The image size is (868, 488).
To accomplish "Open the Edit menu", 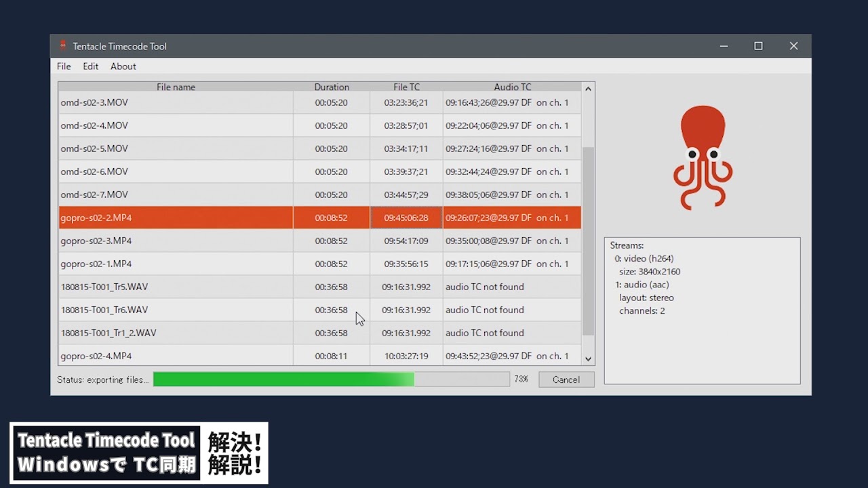I will [91, 66].
